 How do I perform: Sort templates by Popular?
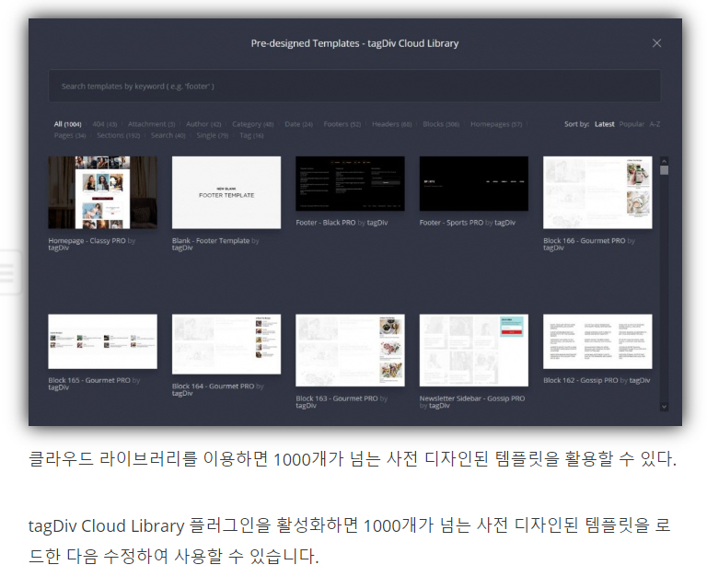(632, 124)
